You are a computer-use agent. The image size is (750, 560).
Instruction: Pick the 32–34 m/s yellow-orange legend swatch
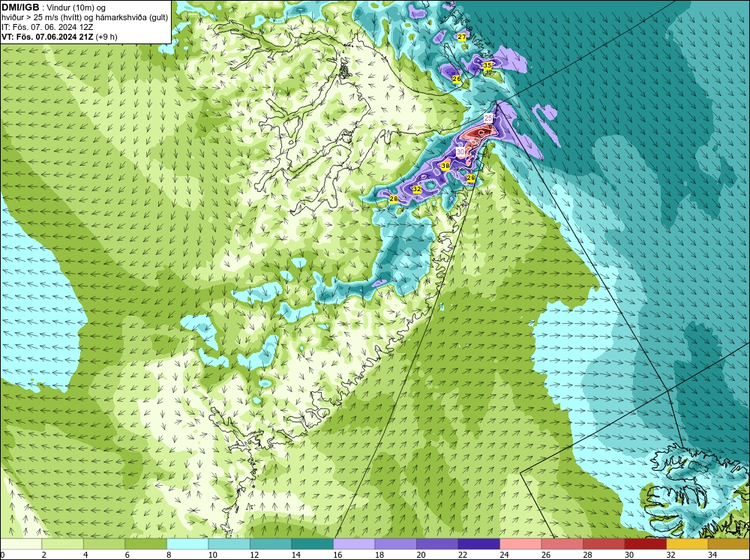687,544
